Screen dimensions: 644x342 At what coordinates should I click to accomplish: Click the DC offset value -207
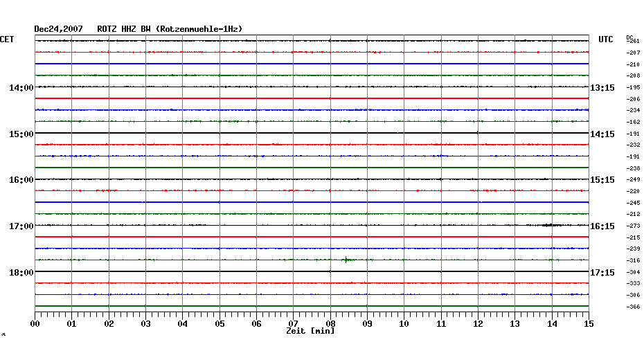[633, 53]
